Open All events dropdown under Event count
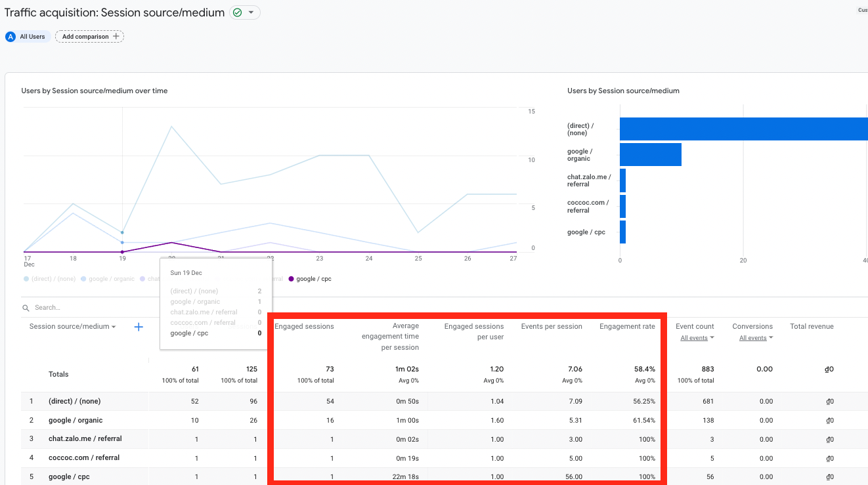This screenshot has height=485, width=868. pos(697,338)
